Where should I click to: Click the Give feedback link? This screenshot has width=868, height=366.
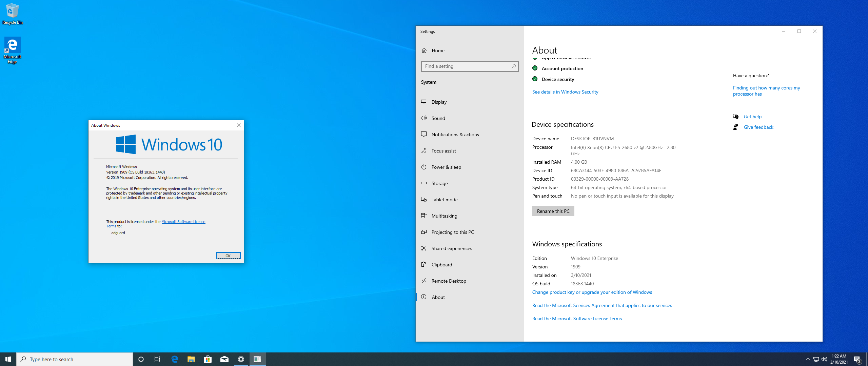click(758, 127)
